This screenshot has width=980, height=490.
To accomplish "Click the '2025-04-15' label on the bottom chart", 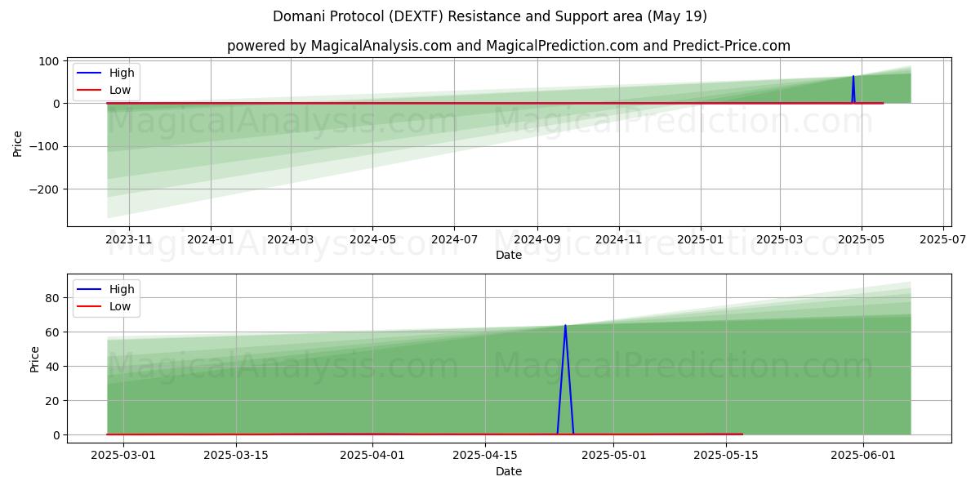I will pyautogui.click(x=485, y=456).
